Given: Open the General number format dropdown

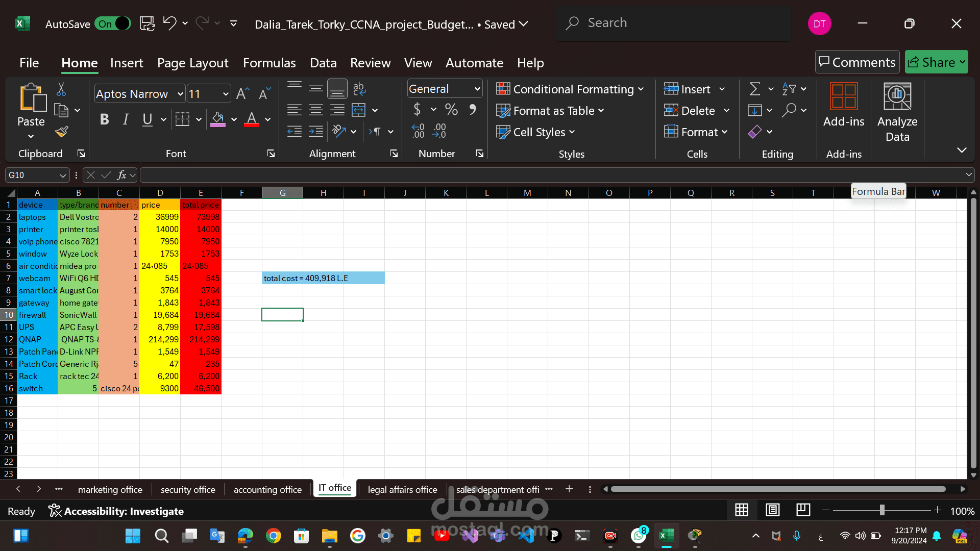Looking at the screenshot, I should pyautogui.click(x=477, y=89).
